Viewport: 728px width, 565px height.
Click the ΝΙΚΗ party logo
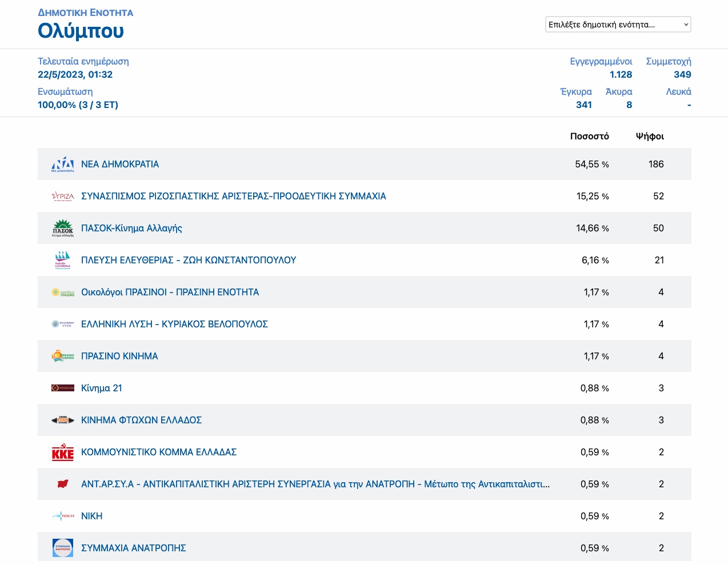pyautogui.click(x=63, y=516)
